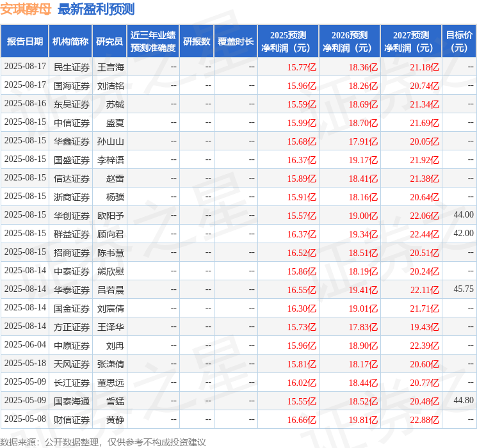Select the 民生证券 institution cell

click(72, 67)
